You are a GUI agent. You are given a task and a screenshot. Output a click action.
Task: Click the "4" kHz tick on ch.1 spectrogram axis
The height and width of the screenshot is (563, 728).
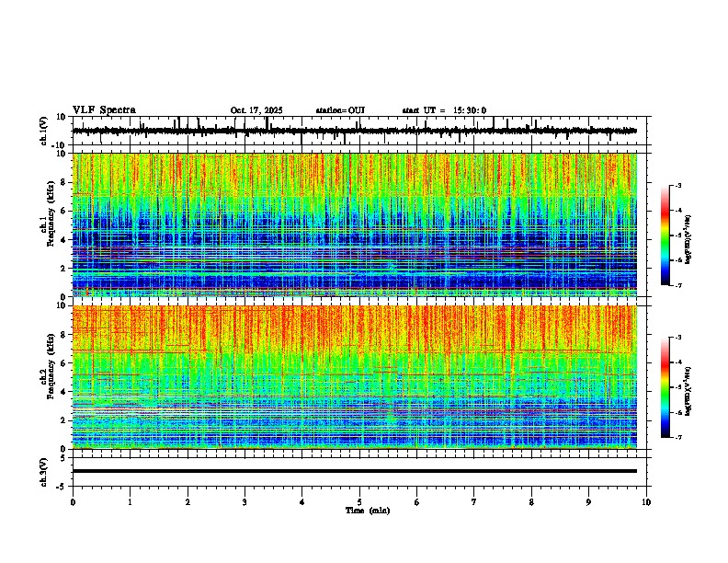point(64,240)
